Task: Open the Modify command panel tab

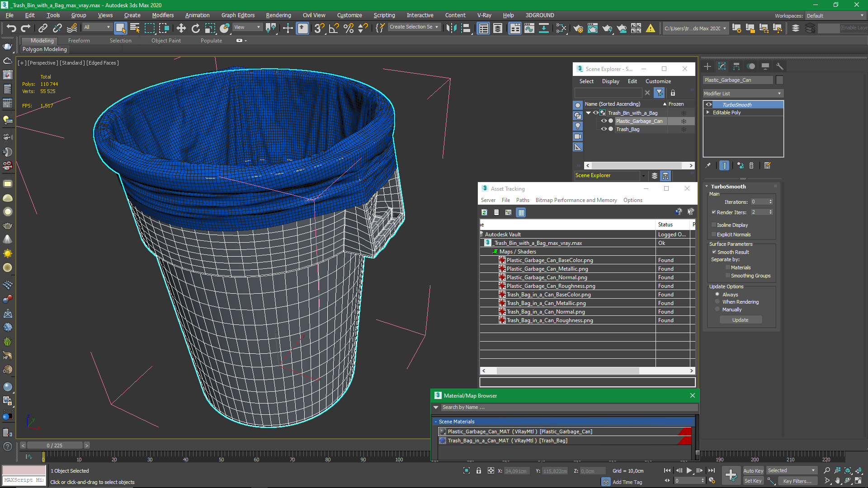Action: (722, 66)
